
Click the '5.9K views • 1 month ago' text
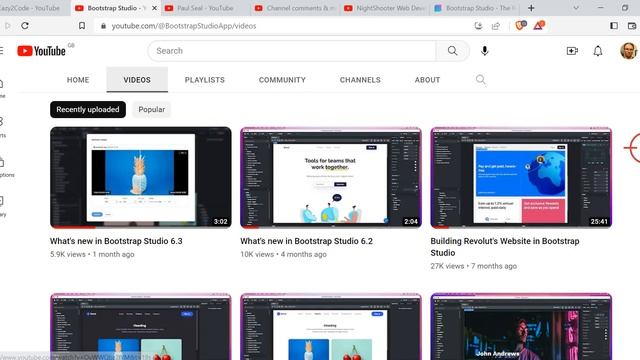point(92,254)
